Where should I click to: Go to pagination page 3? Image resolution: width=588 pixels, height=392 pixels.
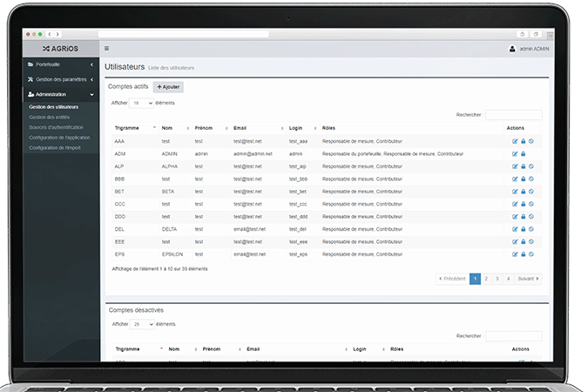click(x=497, y=279)
